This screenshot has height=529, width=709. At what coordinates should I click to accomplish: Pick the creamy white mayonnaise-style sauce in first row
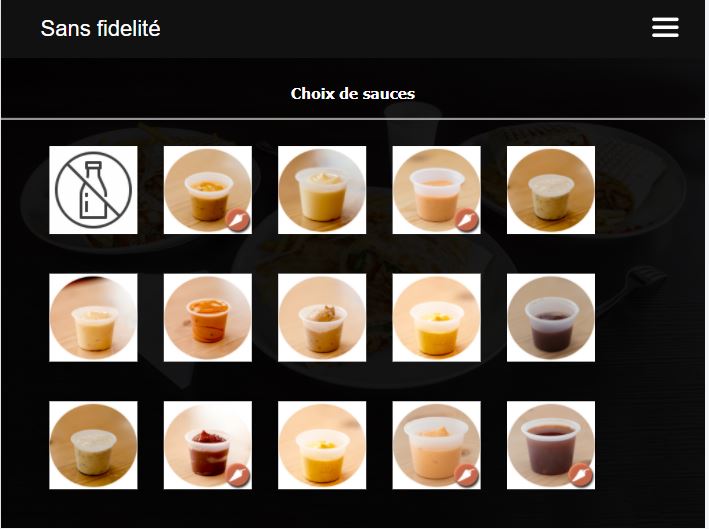[322, 190]
